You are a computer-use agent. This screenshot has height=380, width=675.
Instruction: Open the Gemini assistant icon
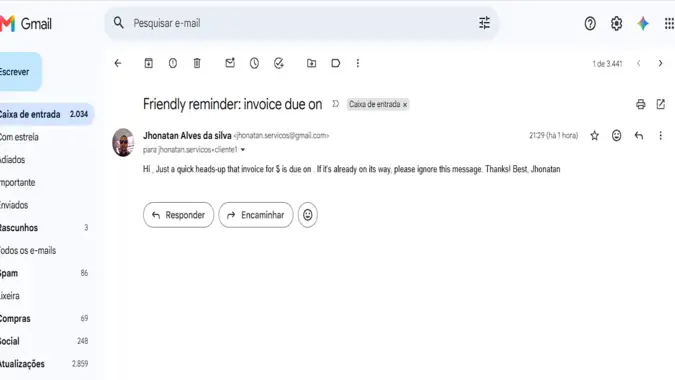(x=643, y=23)
